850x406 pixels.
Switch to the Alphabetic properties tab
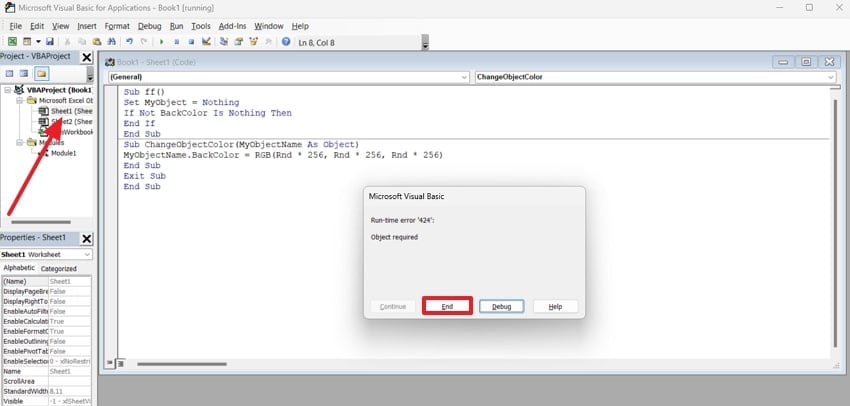pos(19,268)
